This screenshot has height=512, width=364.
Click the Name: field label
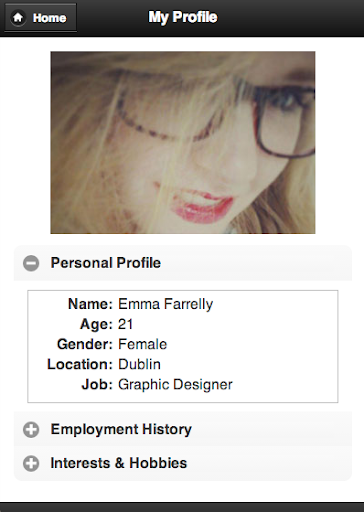tap(90, 304)
